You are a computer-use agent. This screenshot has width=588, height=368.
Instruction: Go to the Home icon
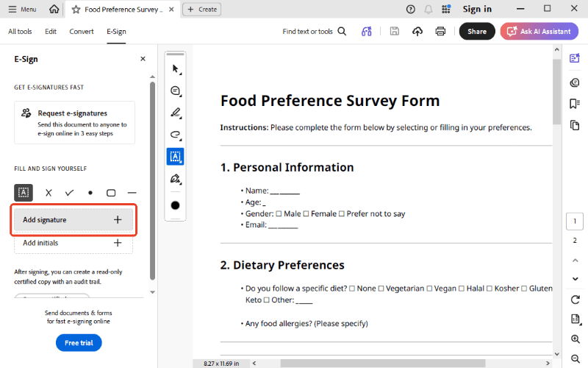click(x=54, y=9)
